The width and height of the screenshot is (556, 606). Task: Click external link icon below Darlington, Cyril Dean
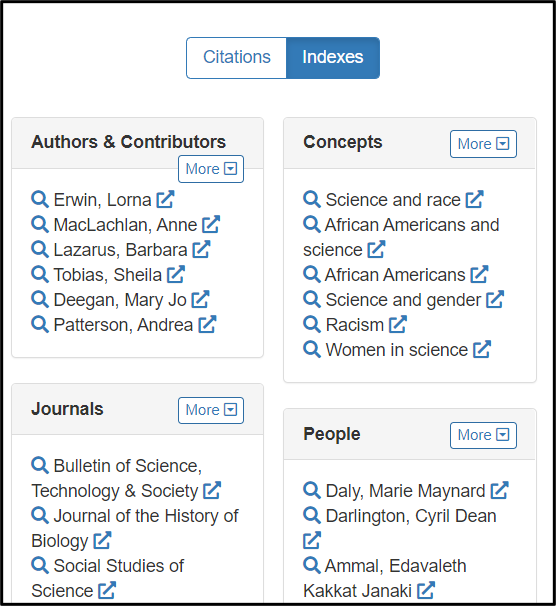pyautogui.click(x=312, y=540)
